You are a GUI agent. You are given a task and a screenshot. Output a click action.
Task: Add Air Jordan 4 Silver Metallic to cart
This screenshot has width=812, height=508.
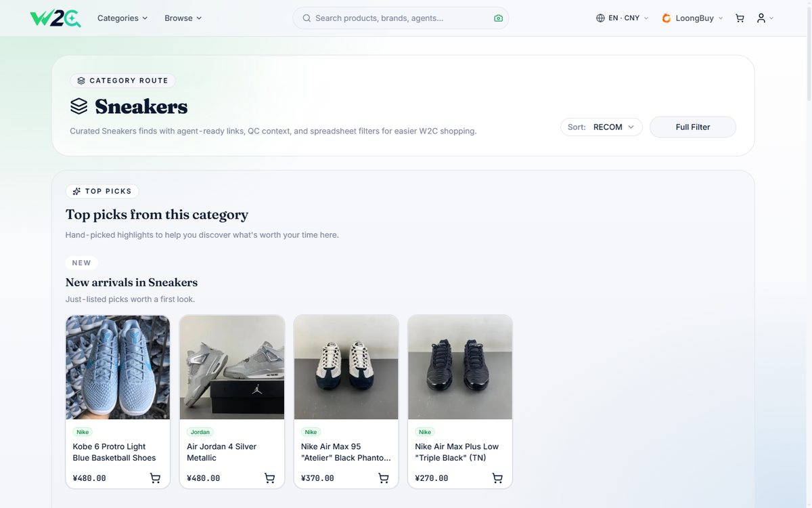[269, 478]
